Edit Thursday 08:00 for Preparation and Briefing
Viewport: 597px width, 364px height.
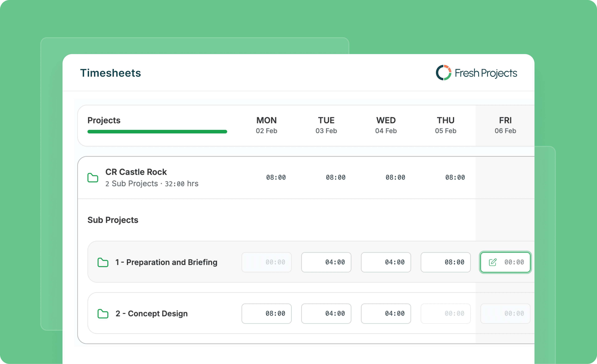pyautogui.click(x=446, y=262)
